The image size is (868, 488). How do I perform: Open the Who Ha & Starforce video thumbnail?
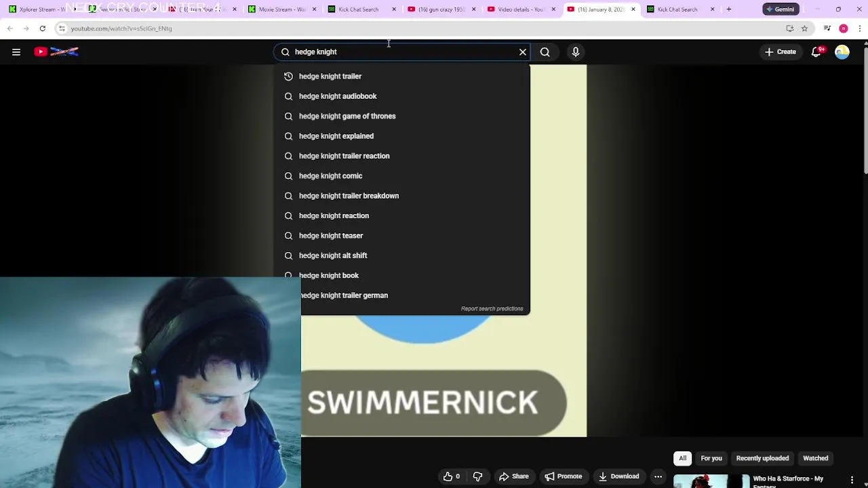pos(711,481)
